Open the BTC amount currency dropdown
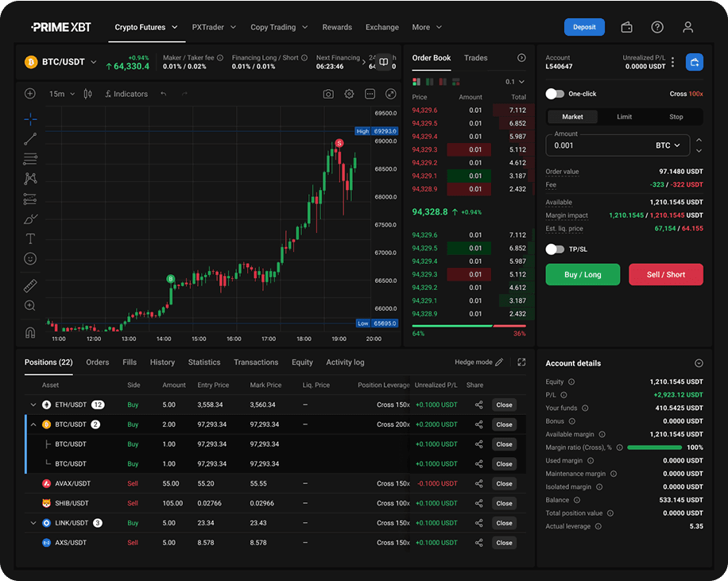The width and height of the screenshot is (728, 581). tap(668, 145)
